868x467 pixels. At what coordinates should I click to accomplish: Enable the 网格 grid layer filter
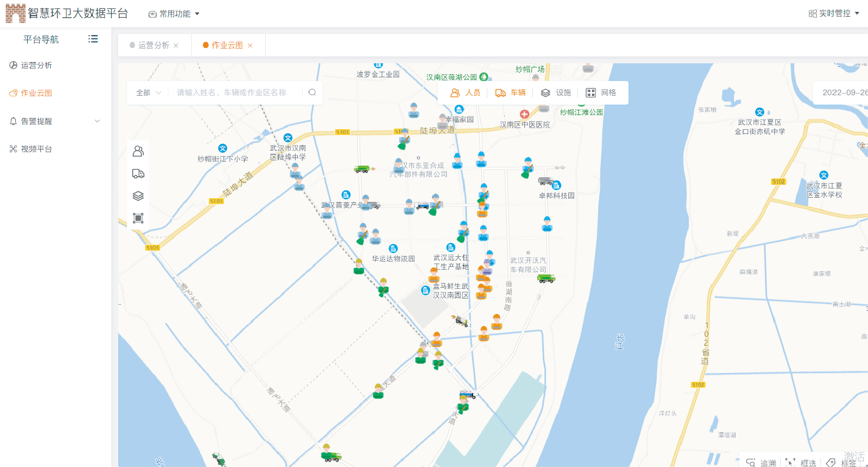[601, 93]
